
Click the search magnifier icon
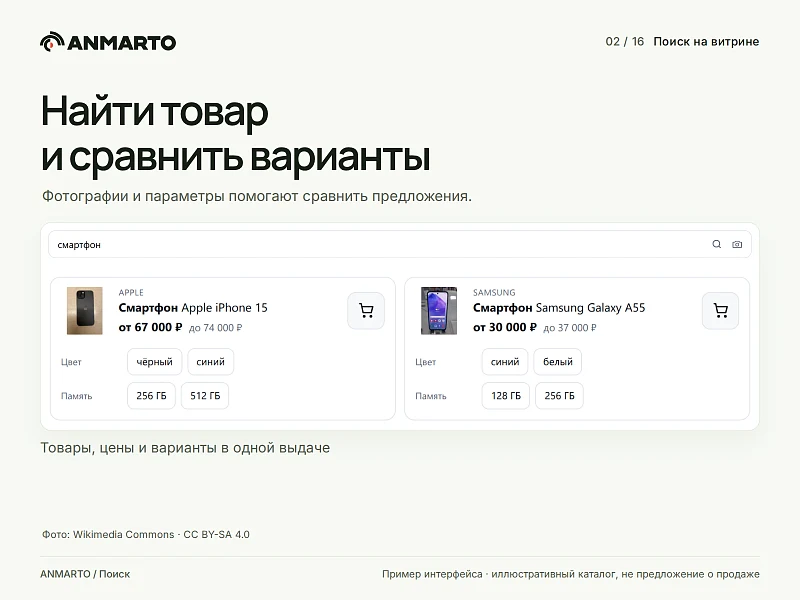716,244
